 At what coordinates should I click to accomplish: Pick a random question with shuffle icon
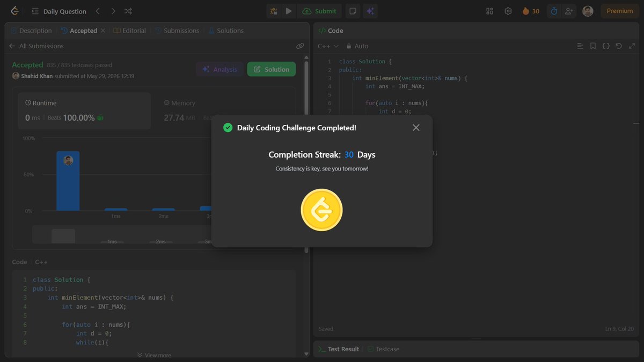coord(128,11)
